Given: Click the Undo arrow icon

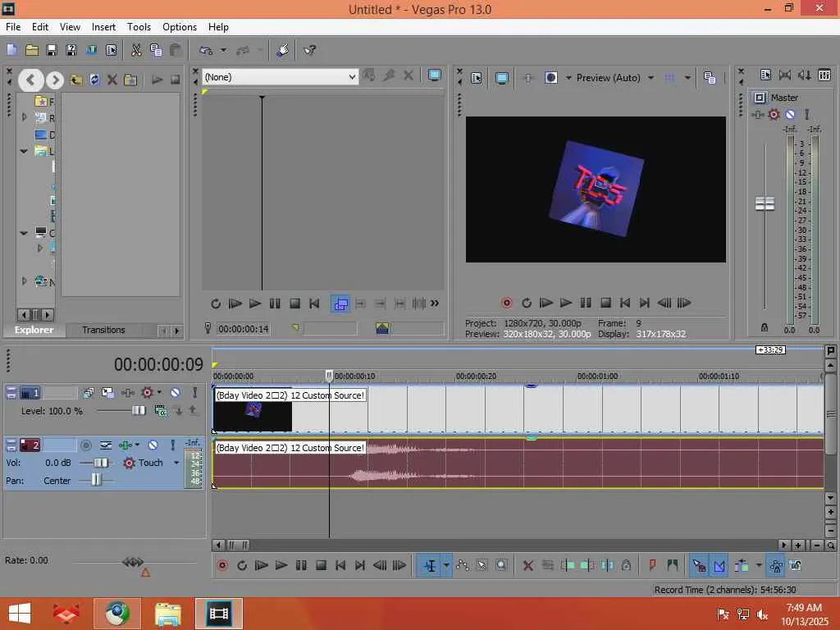Looking at the screenshot, I should [206, 50].
